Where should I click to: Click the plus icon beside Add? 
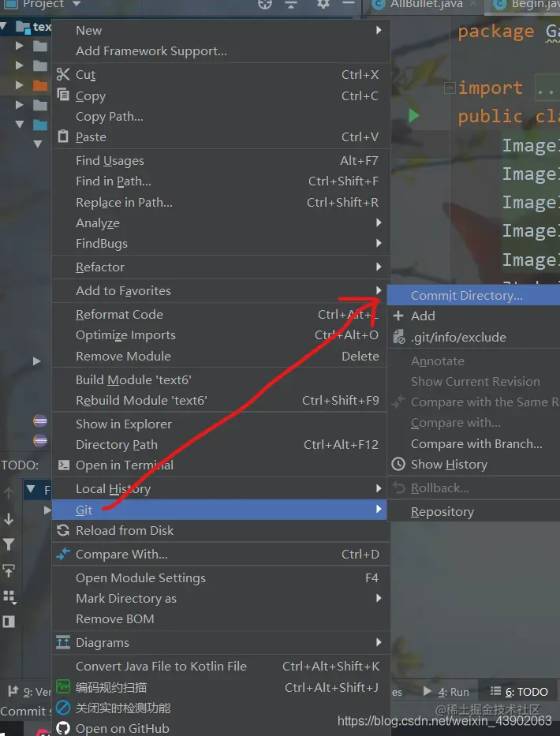(x=398, y=316)
